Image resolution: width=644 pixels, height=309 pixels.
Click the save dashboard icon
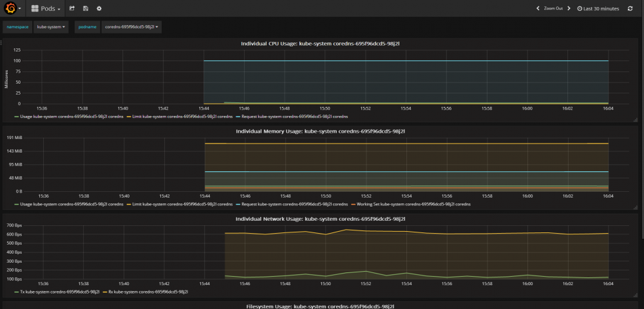pyautogui.click(x=86, y=8)
